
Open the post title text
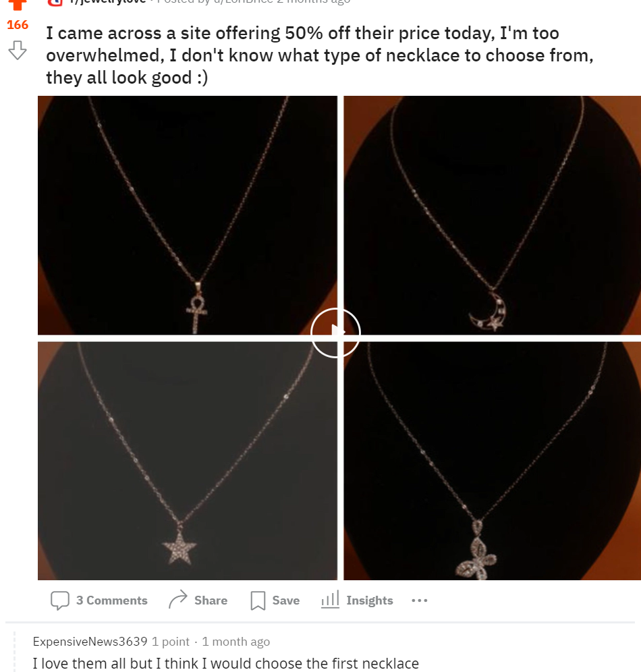coord(320,55)
